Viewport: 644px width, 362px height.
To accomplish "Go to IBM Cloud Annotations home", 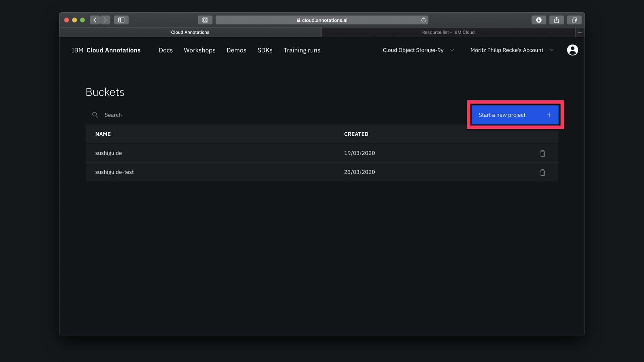I will point(106,50).
